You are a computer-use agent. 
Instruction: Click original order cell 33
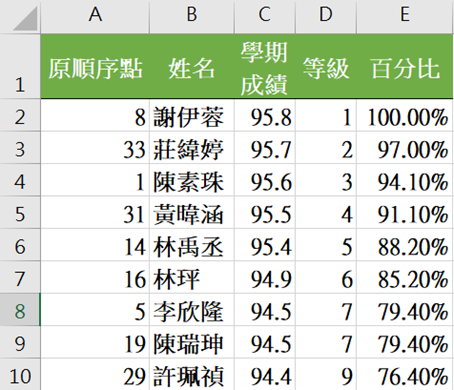95,147
